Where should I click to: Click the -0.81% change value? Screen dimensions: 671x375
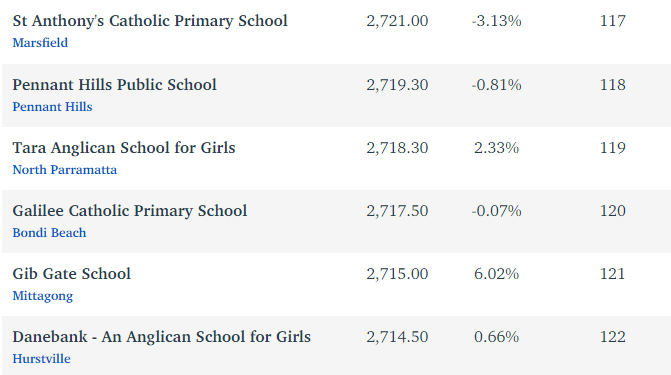click(x=496, y=85)
